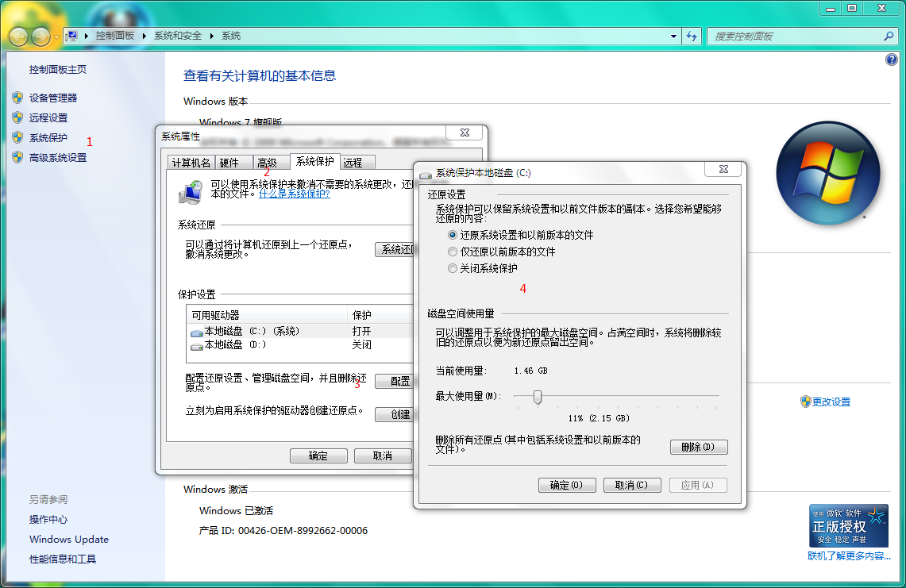Close the 系统属性 dialog
Screen dimensions: 906x588
(465, 133)
